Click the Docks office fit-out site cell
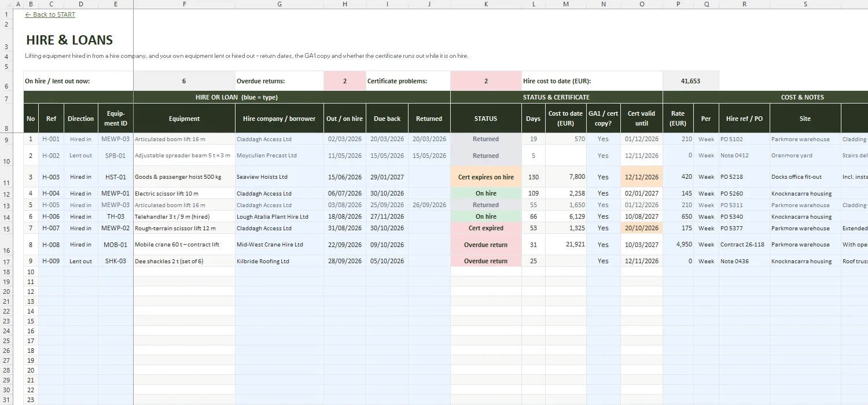 (x=805, y=177)
